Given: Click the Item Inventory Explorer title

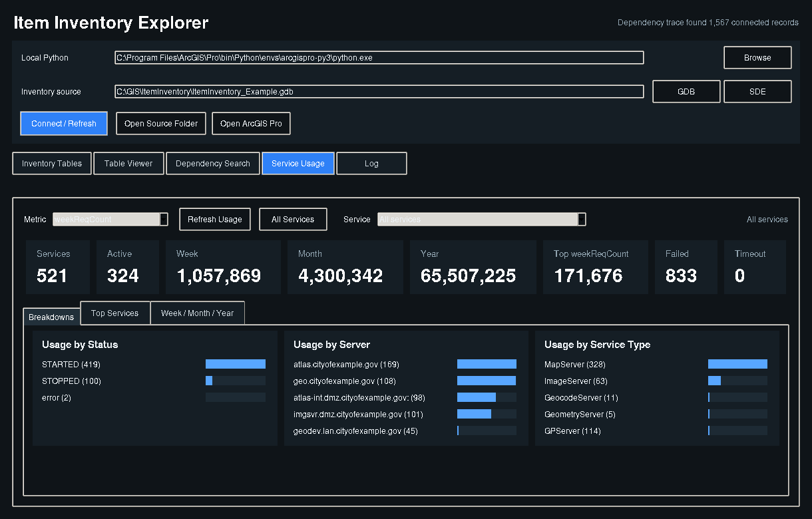Looking at the screenshot, I should 111,23.
